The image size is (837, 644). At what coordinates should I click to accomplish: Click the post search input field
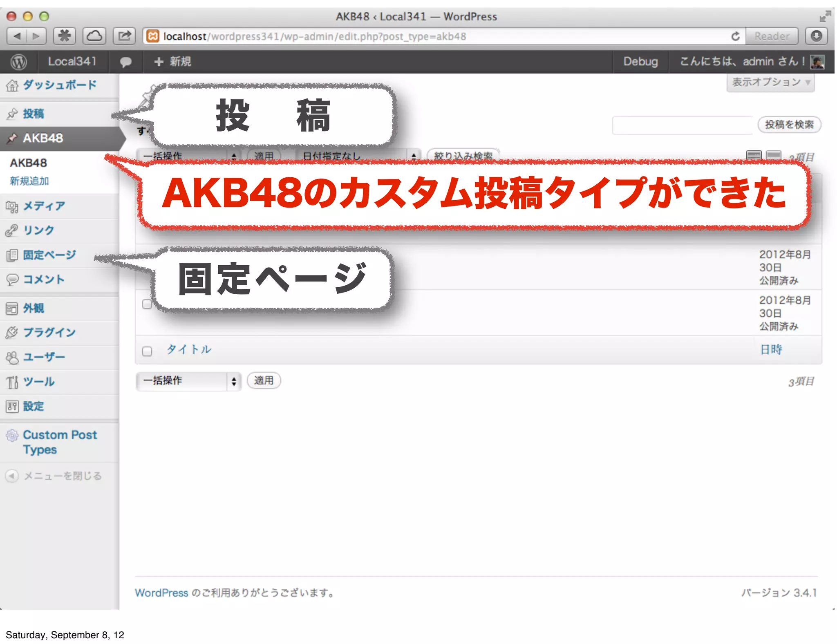[x=682, y=125]
